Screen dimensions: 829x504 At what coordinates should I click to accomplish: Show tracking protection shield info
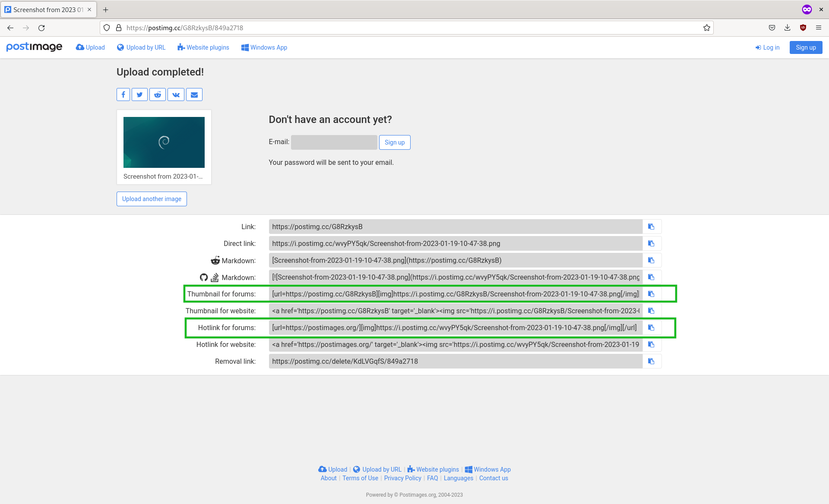(x=107, y=28)
